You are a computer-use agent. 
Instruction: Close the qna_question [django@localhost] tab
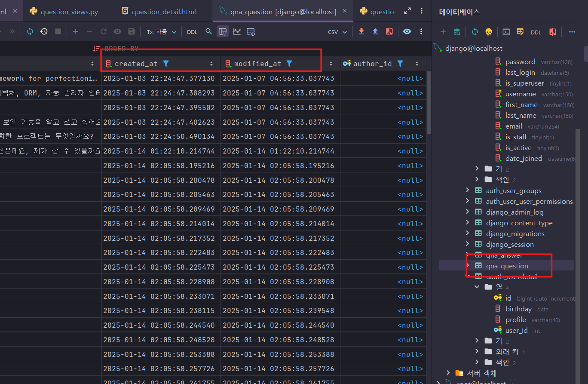tap(344, 11)
